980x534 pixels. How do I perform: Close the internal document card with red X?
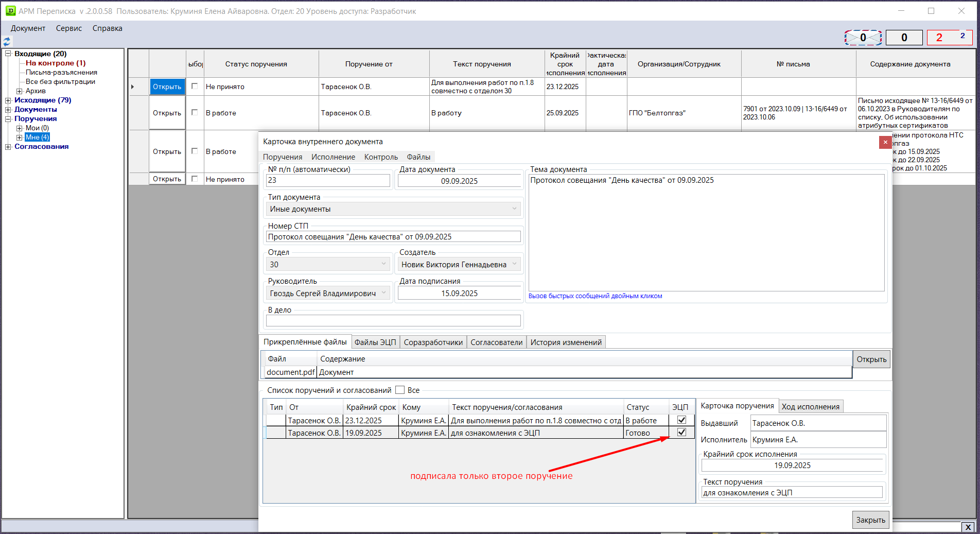click(885, 142)
